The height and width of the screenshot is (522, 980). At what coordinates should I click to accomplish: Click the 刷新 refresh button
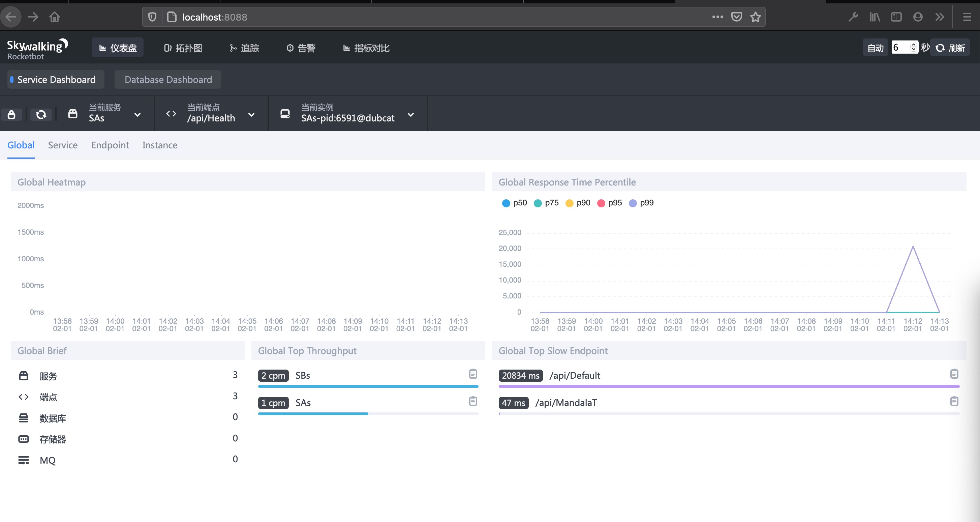click(x=950, y=48)
